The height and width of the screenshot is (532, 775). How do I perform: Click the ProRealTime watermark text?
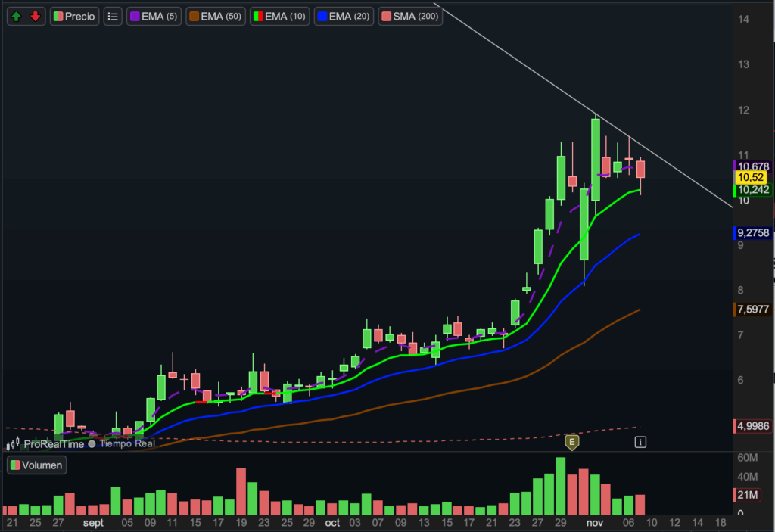(x=53, y=444)
